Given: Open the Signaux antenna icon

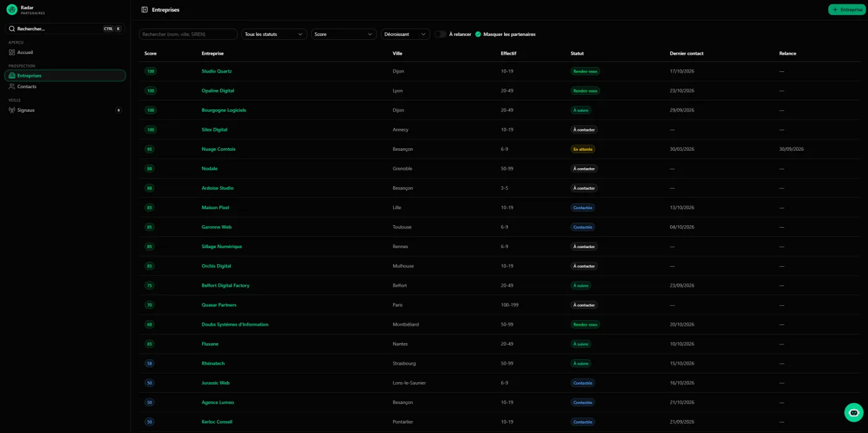Looking at the screenshot, I should pos(12,110).
